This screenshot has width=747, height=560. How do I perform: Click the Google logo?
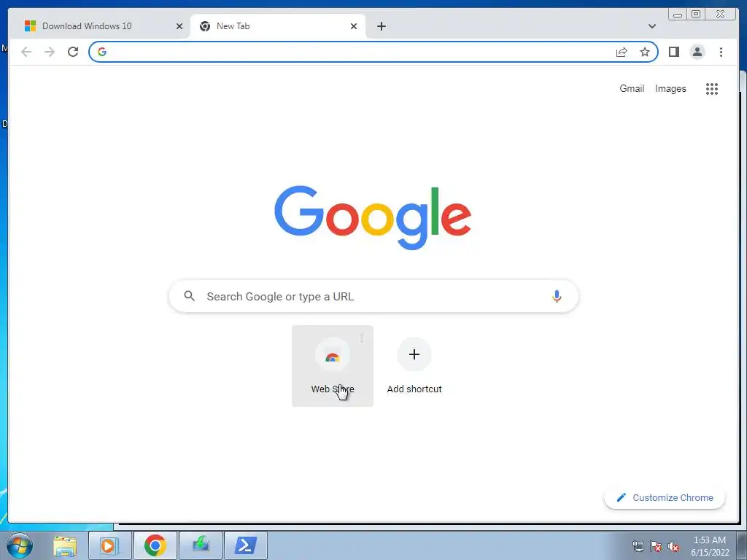[373, 217]
